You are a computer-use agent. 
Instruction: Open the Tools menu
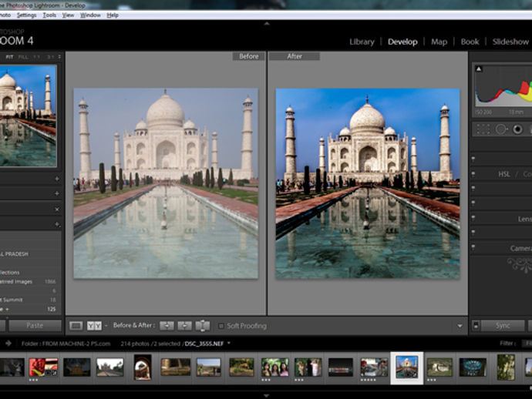[x=49, y=15]
